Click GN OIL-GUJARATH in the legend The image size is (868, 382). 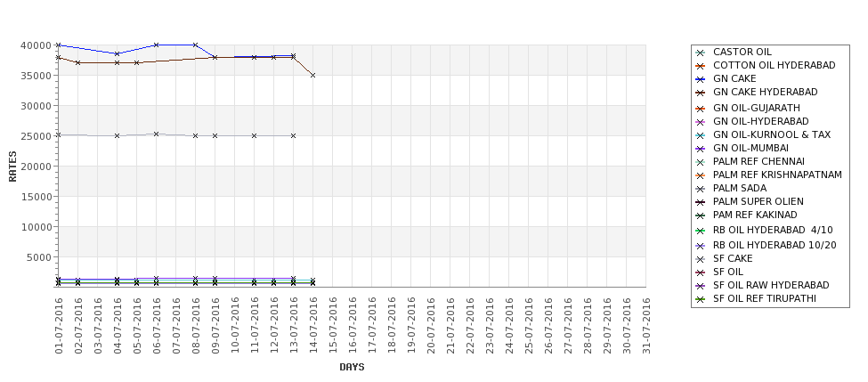pos(748,108)
